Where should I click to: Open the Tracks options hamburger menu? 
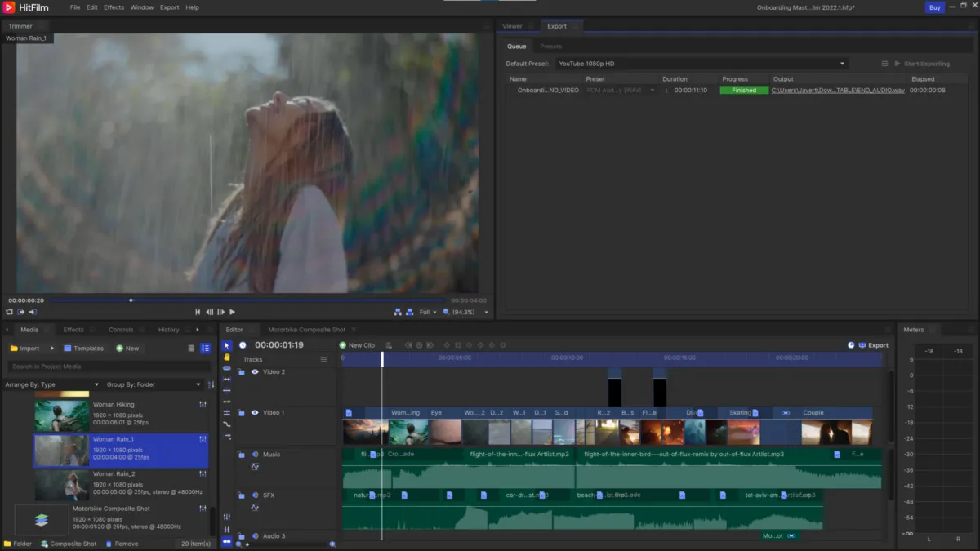point(324,359)
